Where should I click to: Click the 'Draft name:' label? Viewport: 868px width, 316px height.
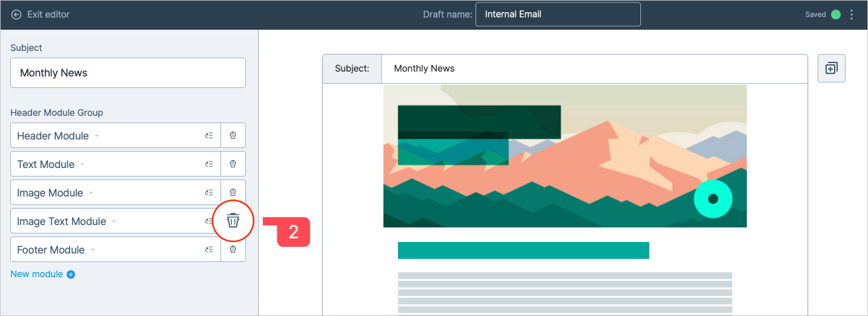[x=448, y=15]
